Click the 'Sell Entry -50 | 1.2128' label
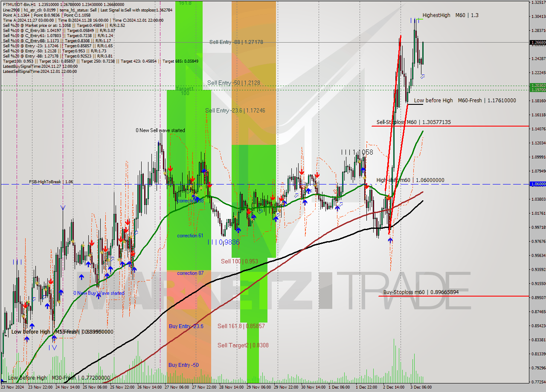Image resolution: width=546 pixels, height=392 pixels. [x=234, y=83]
